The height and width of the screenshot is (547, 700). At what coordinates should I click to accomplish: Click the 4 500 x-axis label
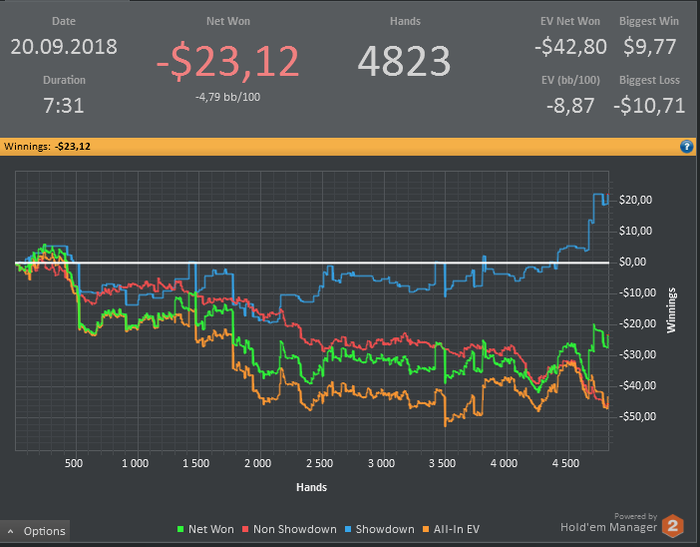pos(566,463)
